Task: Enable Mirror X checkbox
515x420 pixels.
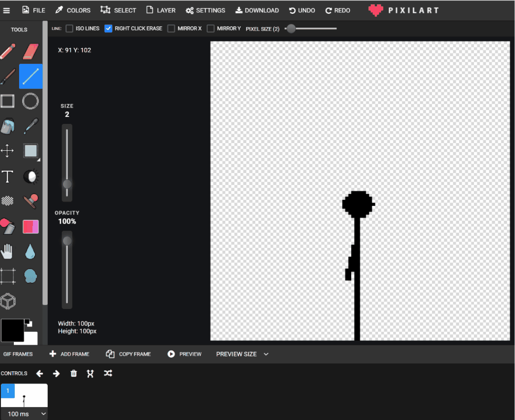Action: point(171,29)
